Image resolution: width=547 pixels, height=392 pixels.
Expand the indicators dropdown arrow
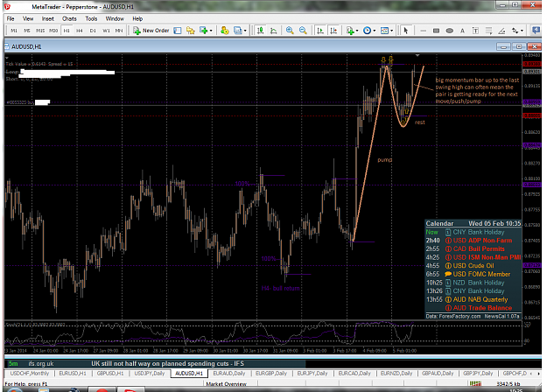point(357,31)
